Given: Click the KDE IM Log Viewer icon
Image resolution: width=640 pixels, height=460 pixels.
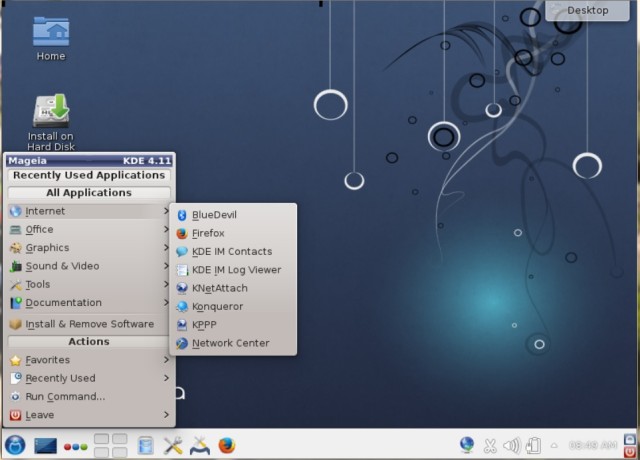Looking at the screenshot, I should (x=182, y=270).
